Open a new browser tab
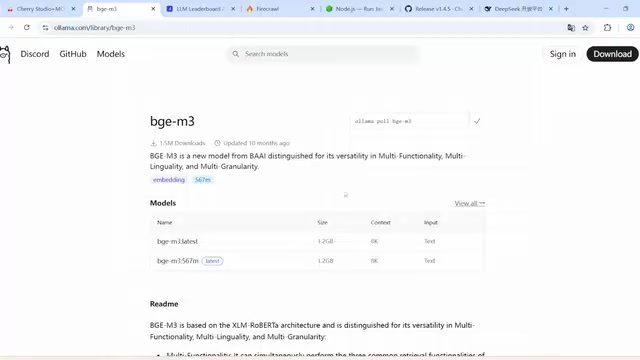Viewport: 640px width, 360px height. click(x=566, y=9)
